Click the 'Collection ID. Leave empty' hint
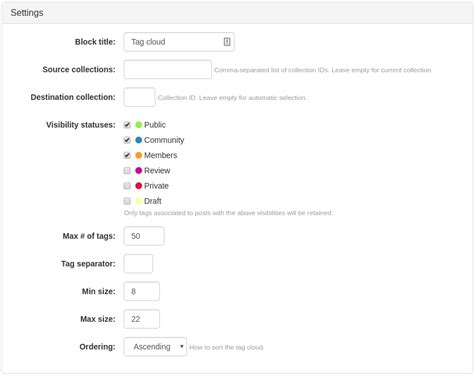Viewport: 474px width, 376px height. 232,98
